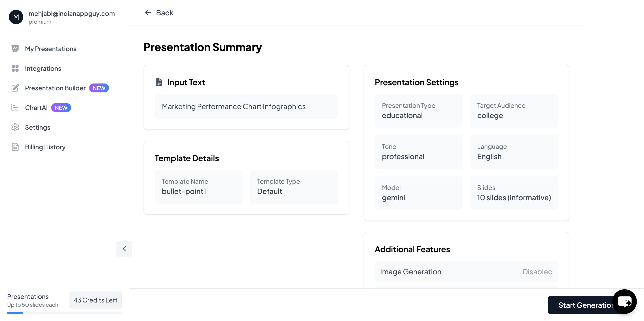This screenshot has height=321, width=644.
Task: Click the credits usage progress bar
Action: 64,313
